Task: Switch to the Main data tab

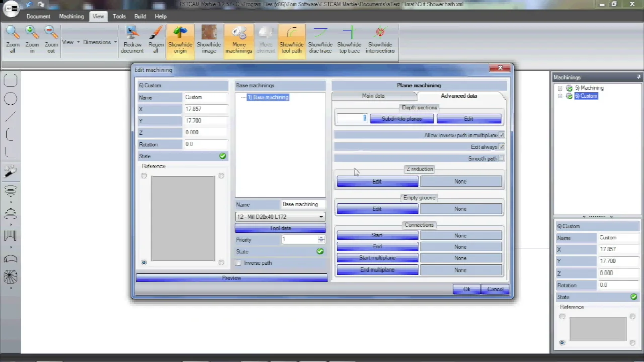Action: point(373,96)
